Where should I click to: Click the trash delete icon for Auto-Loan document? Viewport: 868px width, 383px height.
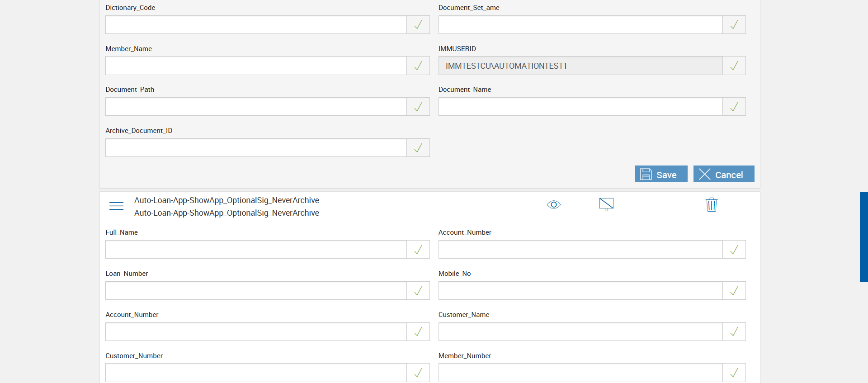click(x=711, y=205)
